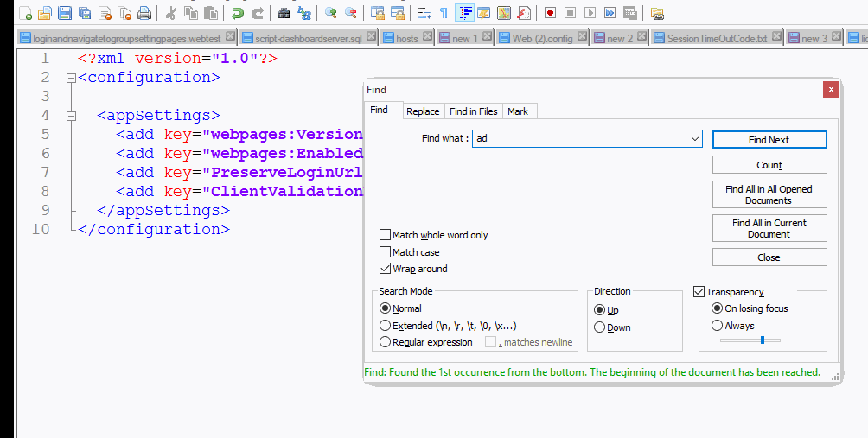868x438 pixels.
Task: Close the new 1 tab
Action: pyautogui.click(x=487, y=36)
